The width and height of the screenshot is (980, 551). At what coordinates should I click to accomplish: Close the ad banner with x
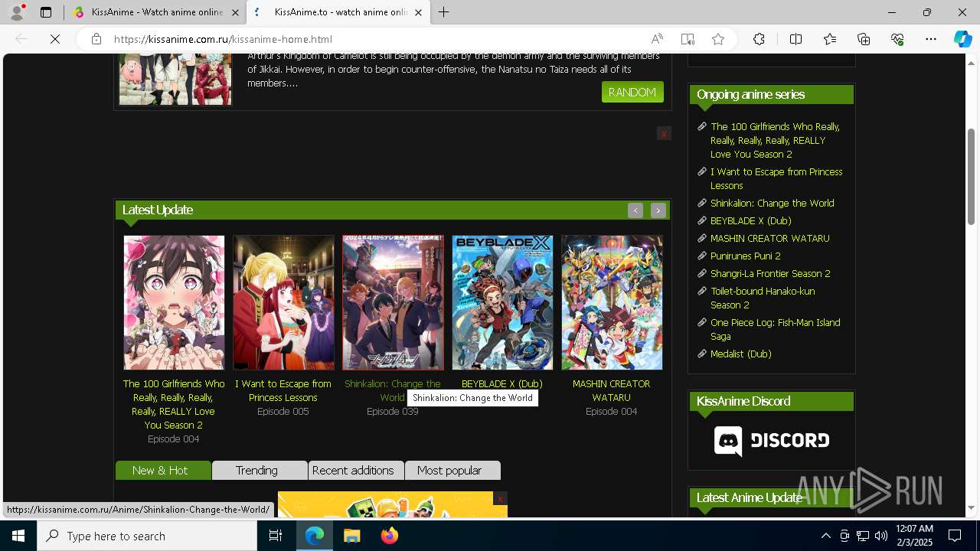pos(664,133)
